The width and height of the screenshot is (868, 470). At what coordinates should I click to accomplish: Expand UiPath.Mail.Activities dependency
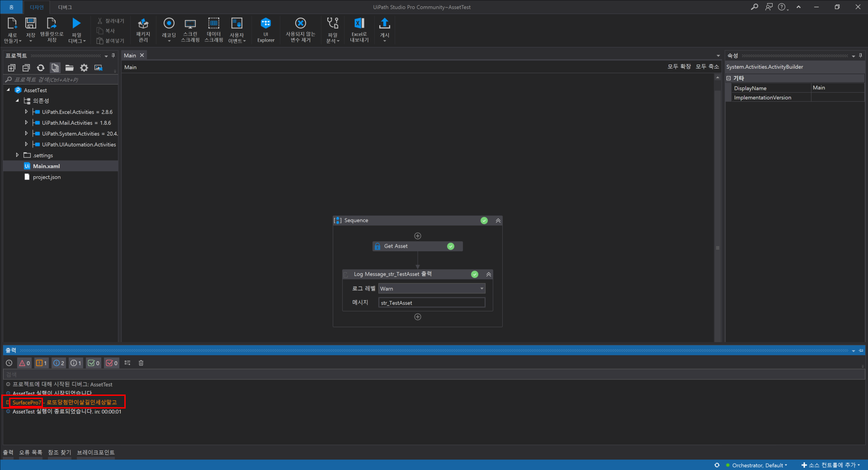[x=26, y=122]
